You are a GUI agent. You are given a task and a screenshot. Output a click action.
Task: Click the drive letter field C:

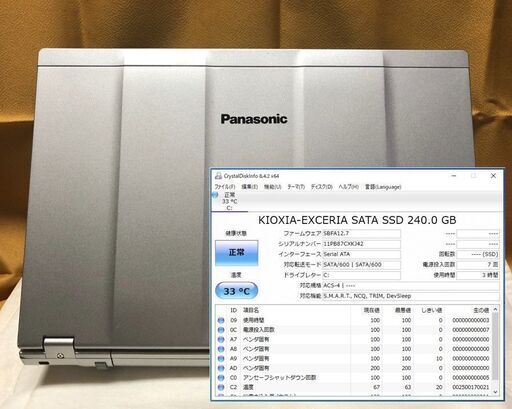point(361,275)
